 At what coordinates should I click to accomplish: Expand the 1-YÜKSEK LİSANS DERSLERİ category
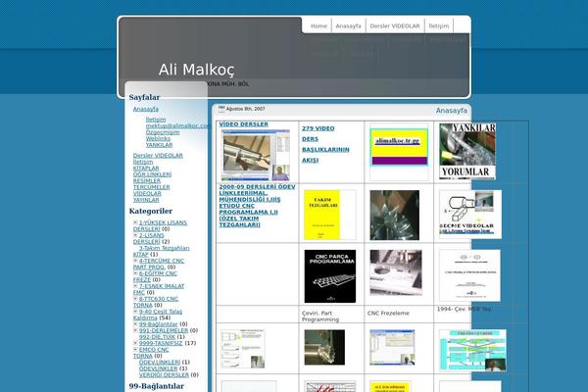pyautogui.click(x=135, y=222)
